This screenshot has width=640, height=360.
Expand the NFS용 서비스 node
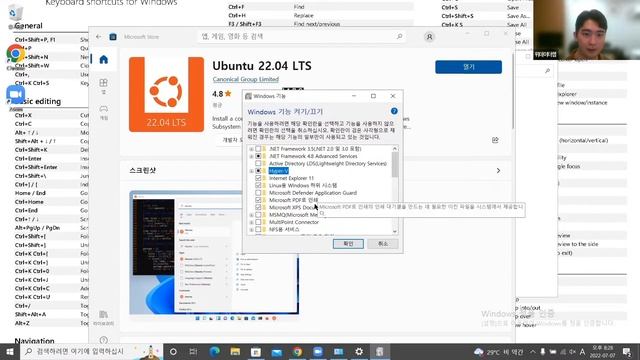coord(251,230)
